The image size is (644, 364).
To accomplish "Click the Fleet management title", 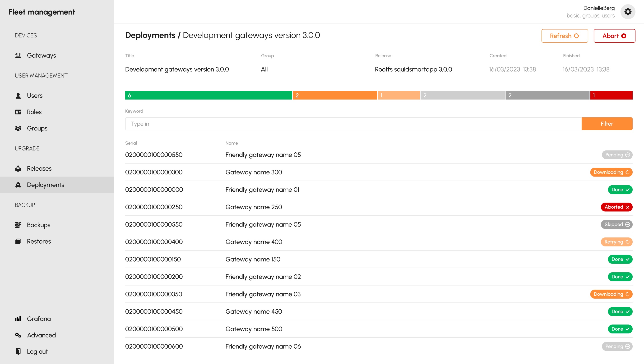I will (x=42, y=12).
